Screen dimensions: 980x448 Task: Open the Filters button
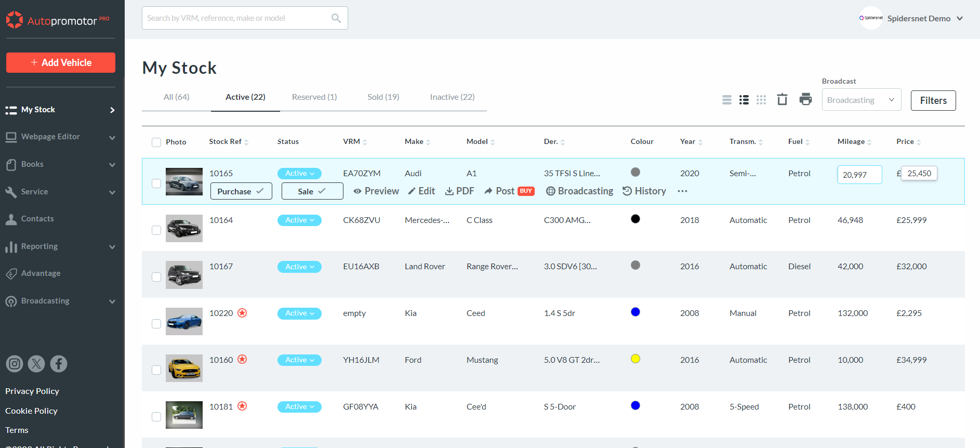tap(933, 100)
